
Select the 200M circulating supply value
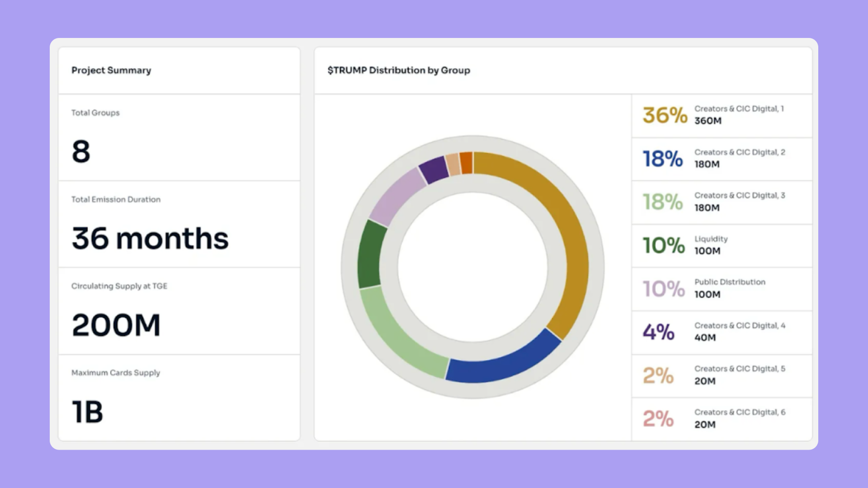(x=116, y=325)
